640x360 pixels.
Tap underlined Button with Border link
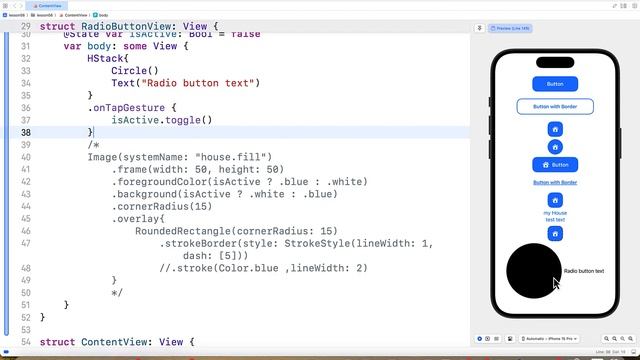click(555, 182)
